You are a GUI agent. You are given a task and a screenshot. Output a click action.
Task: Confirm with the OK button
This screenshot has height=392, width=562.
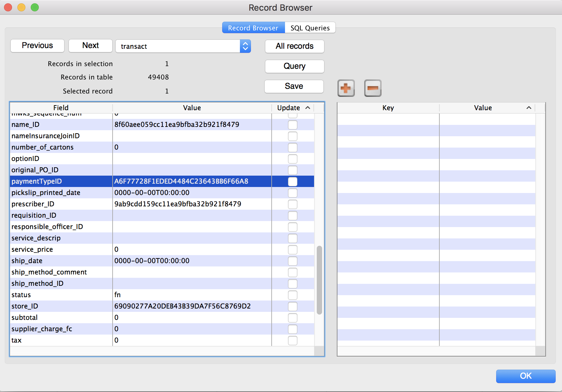(526, 376)
